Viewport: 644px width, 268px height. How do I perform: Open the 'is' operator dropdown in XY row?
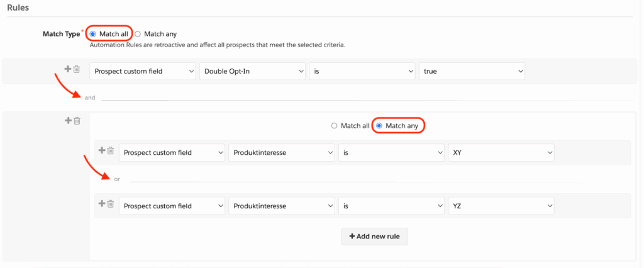coord(391,153)
